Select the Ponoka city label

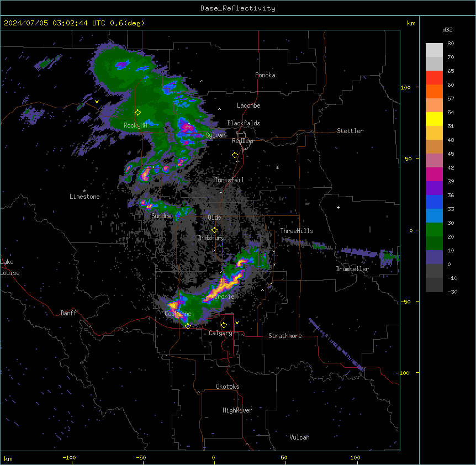(265, 75)
